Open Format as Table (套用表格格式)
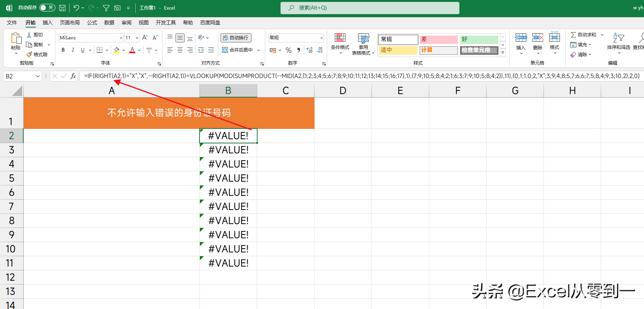Screen dimensions: 644x309 363,44
